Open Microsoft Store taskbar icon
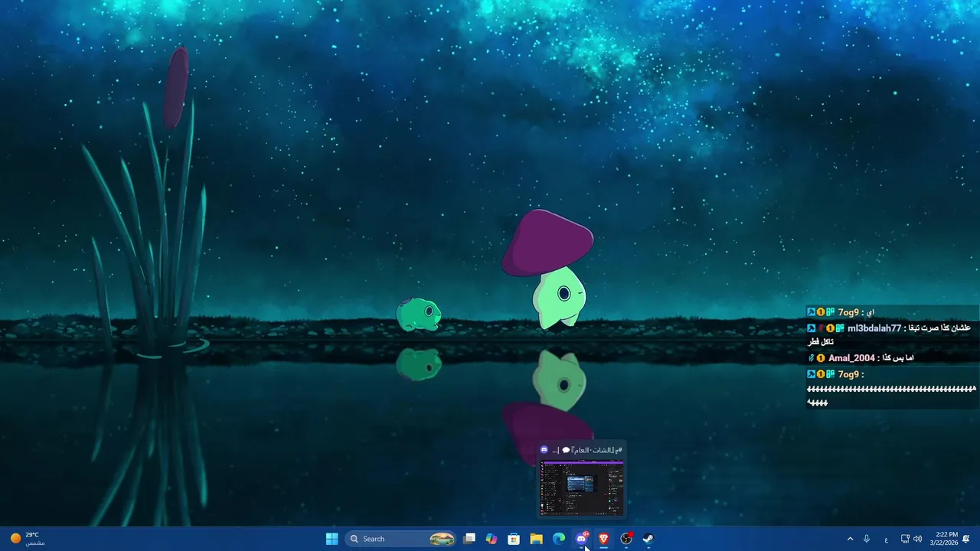The image size is (980, 551). (514, 539)
